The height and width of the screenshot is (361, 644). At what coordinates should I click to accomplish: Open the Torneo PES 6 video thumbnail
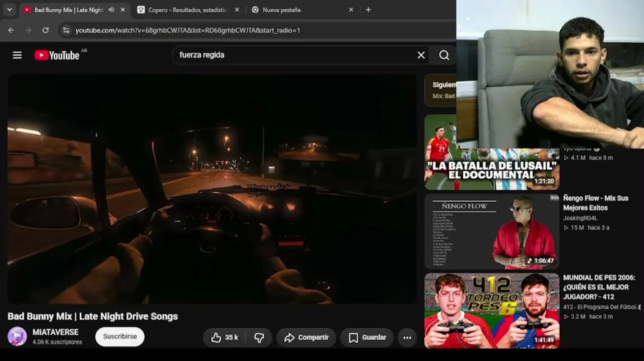(492, 310)
